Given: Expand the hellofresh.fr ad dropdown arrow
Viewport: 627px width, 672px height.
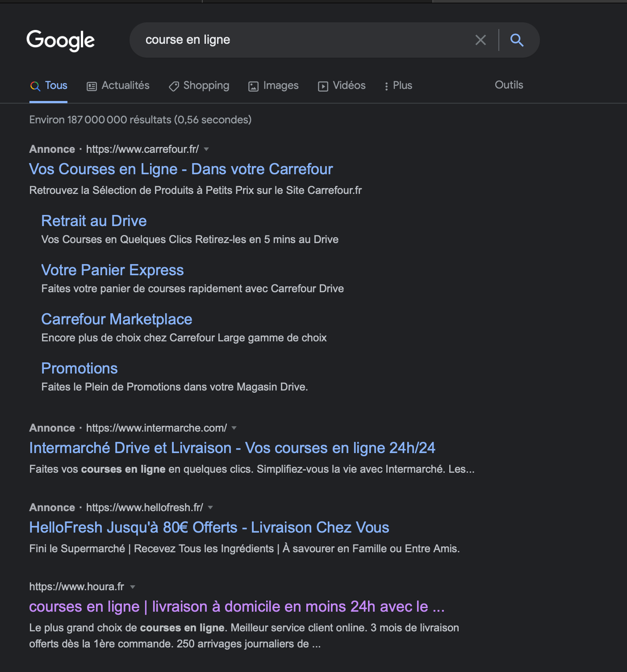Looking at the screenshot, I should tap(210, 508).
